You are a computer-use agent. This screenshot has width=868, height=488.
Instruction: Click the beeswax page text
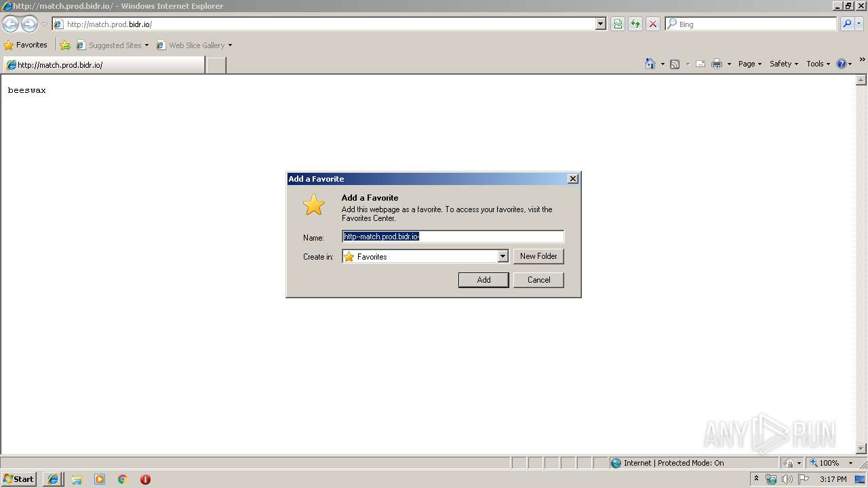click(27, 90)
